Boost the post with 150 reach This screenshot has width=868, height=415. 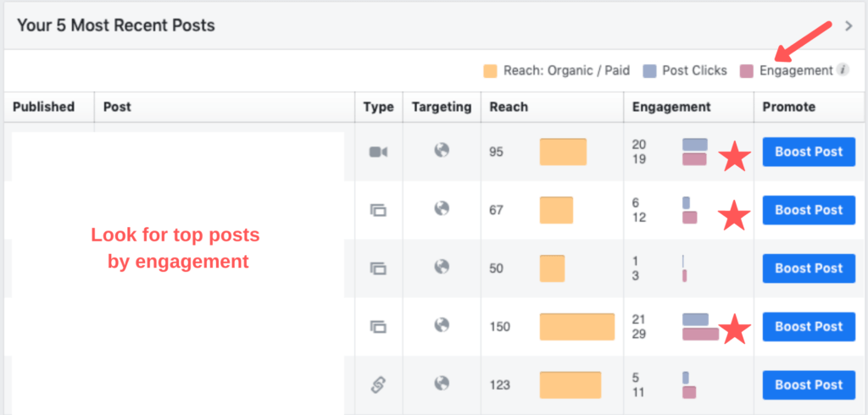pyautogui.click(x=809, y=326)
